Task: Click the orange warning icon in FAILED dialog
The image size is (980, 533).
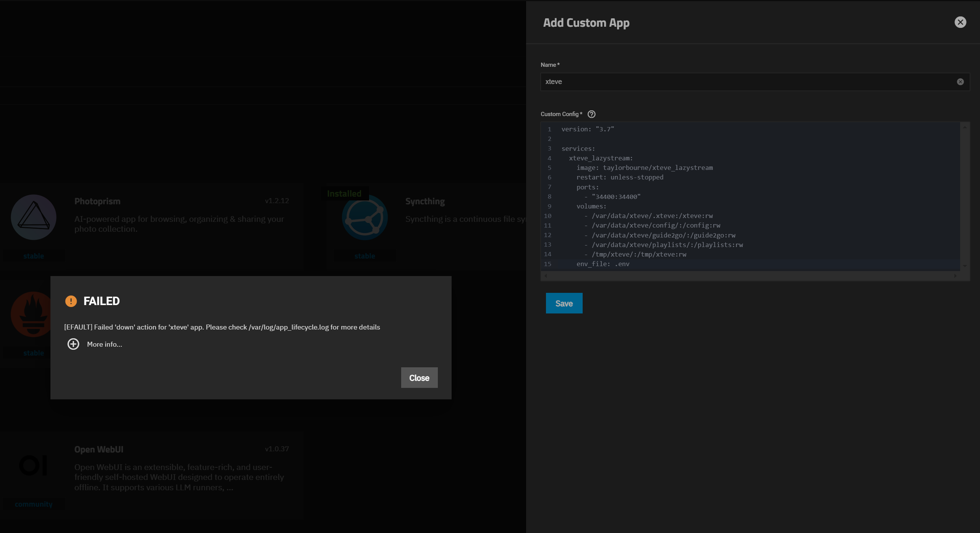Action: [71, 301]
